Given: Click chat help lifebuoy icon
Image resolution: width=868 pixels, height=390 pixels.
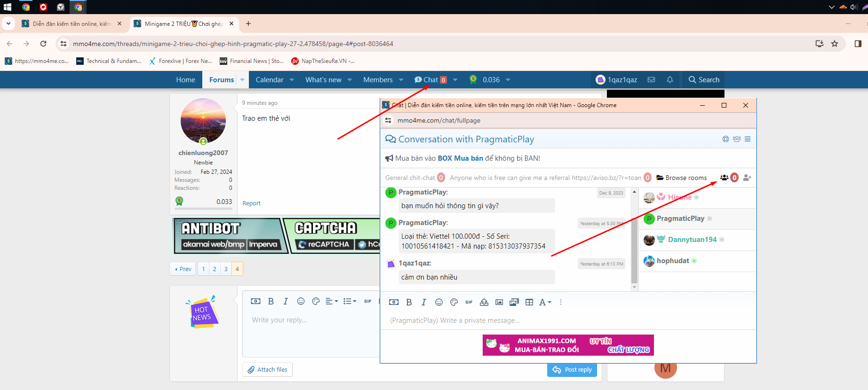Looking at the screenshot, I should (726, 139).
